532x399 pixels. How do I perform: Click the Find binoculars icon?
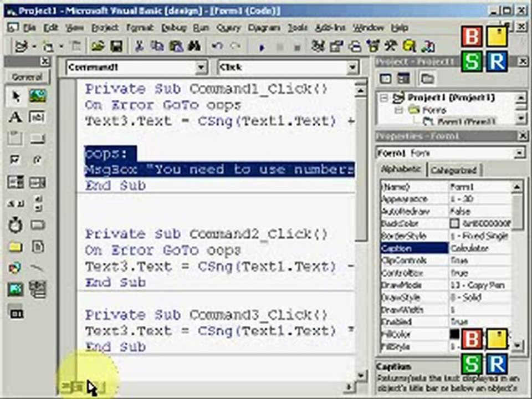(195, 46)
